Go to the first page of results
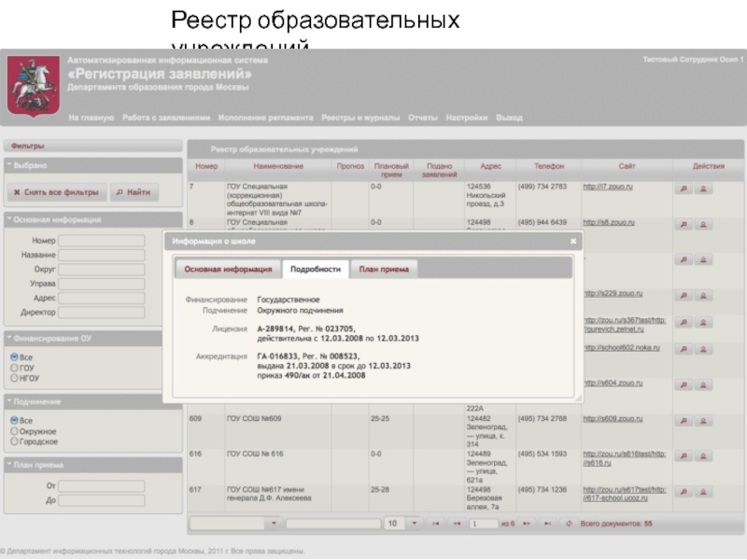Viewport: 747px width, 560px height. [x=435, y=524]
